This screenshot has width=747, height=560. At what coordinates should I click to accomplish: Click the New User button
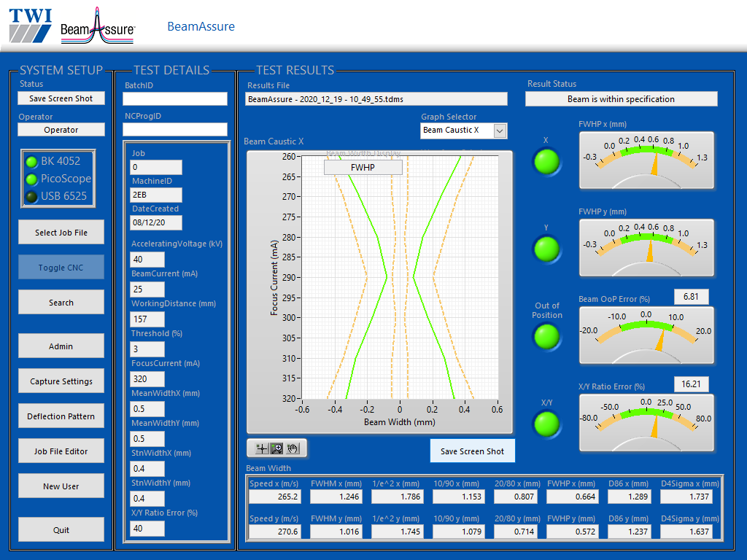point(61,486)
